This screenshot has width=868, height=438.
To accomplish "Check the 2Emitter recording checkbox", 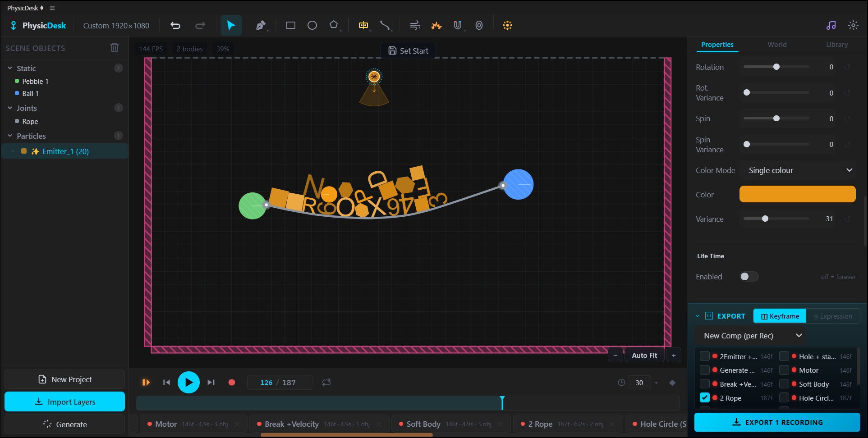I will point(705,356).
